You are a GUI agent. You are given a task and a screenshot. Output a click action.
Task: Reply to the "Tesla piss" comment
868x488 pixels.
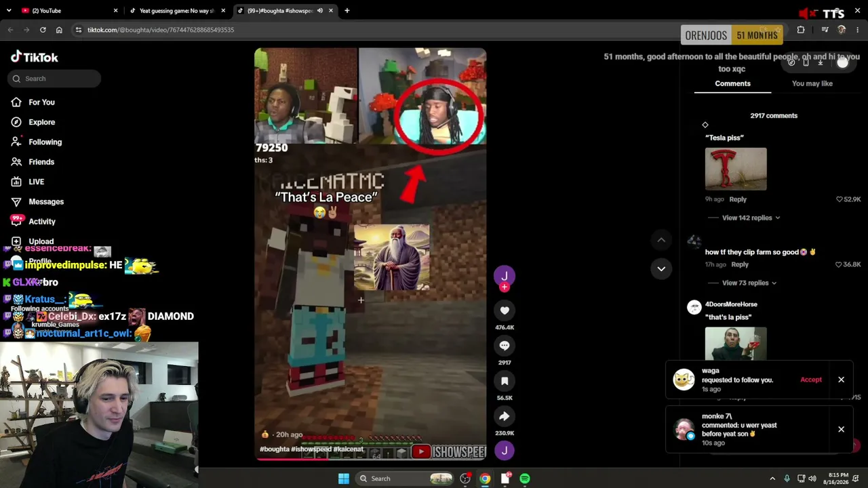click(x=738, y=199)
